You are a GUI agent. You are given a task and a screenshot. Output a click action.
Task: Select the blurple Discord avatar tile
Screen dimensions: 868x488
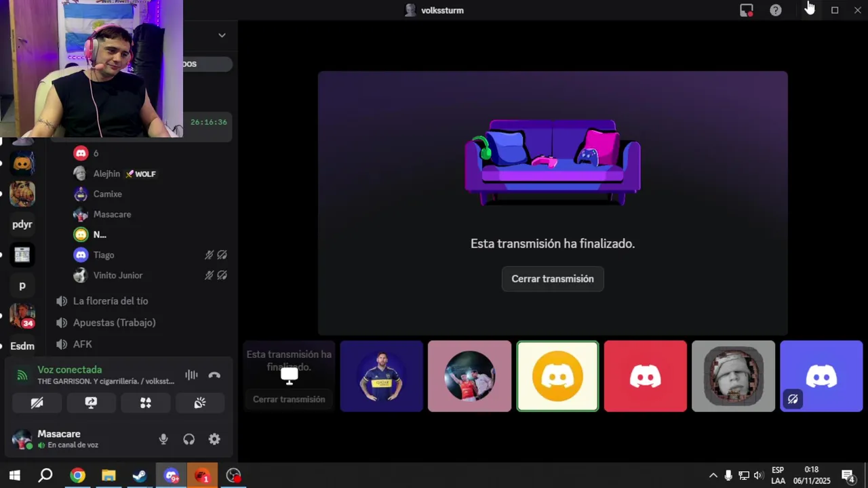[x=821, y=376]
